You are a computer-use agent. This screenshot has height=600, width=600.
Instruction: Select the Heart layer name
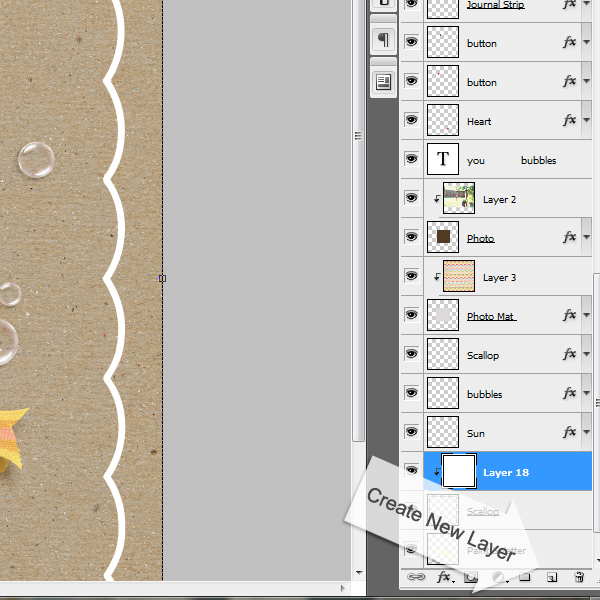pyautogui.click(x=479, y=122)
